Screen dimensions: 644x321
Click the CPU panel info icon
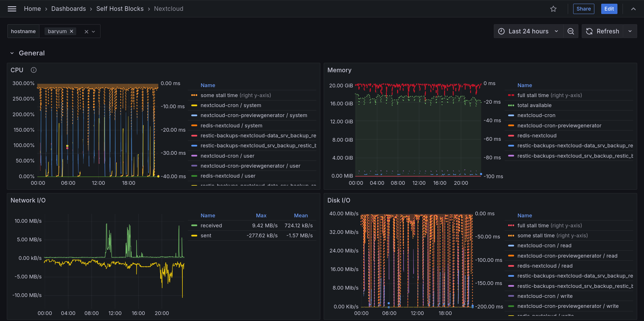pos(34,70)
